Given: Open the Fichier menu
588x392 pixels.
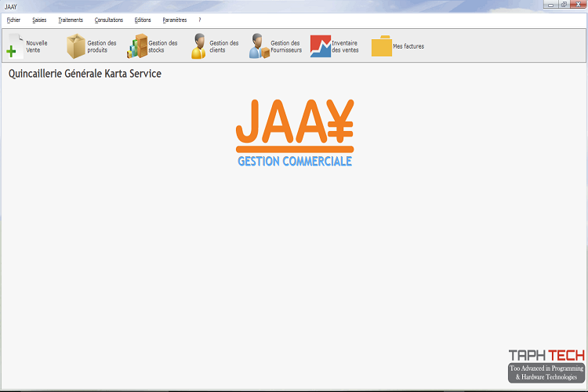Looking at the screenshot, I should point(13,20).
